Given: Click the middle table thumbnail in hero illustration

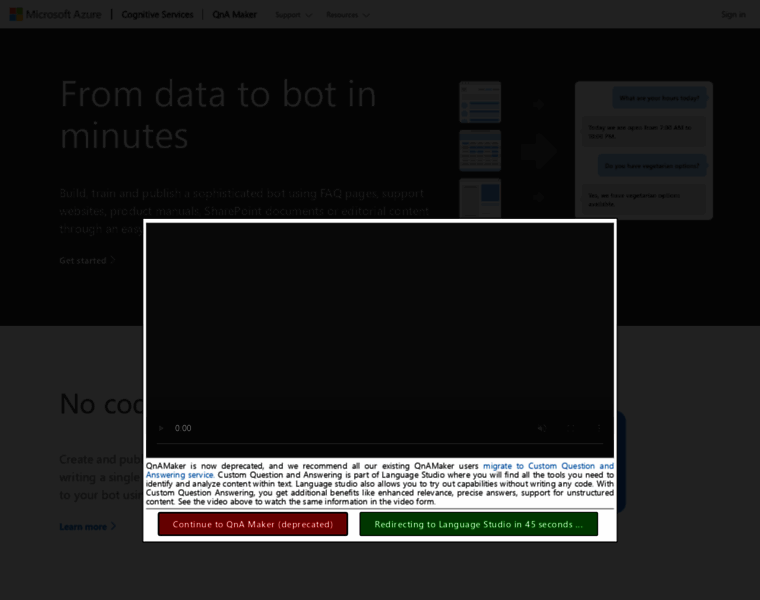Looking at the screenshot, I should coord(480,150).
